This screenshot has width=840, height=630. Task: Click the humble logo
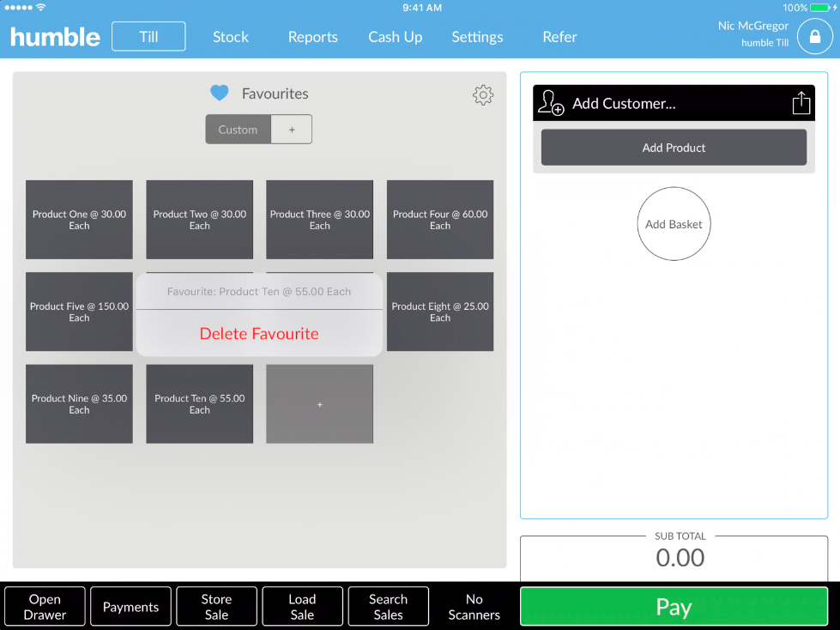(x=55, y=37)
